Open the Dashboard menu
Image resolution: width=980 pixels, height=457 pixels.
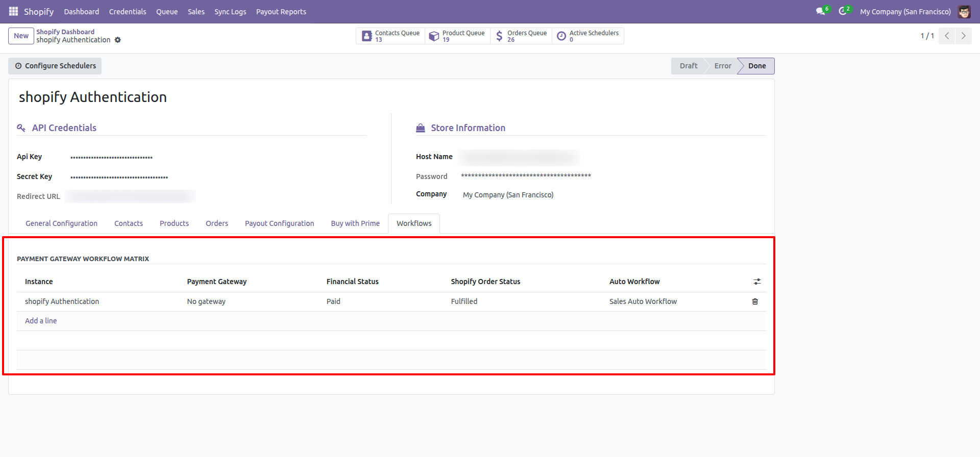point(82,11)
